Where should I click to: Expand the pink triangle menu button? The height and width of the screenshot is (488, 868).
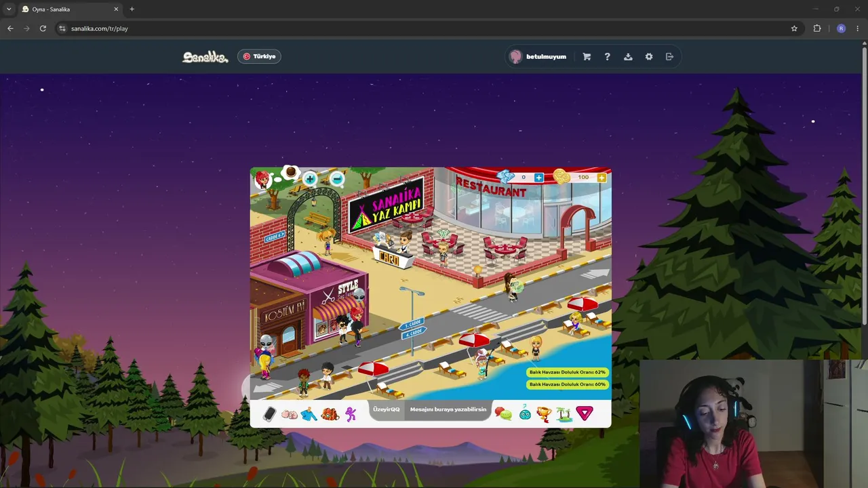(x=585, y=413)
